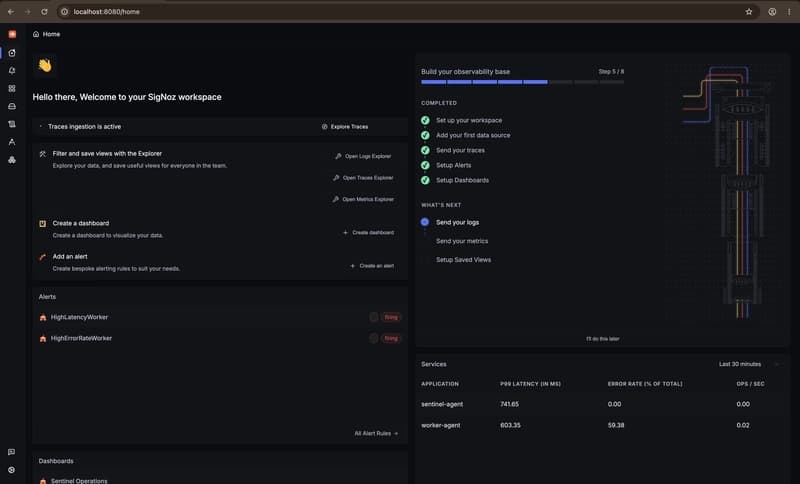
Task: Click the ERROR RATE column header
Action: pyautogui.click(x=645, y=384)
